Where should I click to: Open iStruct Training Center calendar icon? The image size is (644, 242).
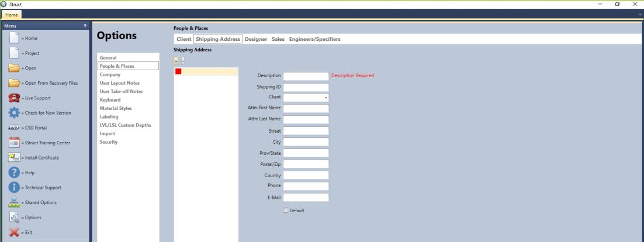coord(14,143)
